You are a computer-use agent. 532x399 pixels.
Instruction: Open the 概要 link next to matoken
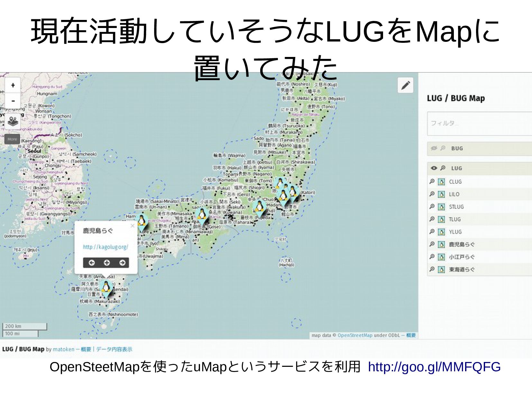[86, 349]
